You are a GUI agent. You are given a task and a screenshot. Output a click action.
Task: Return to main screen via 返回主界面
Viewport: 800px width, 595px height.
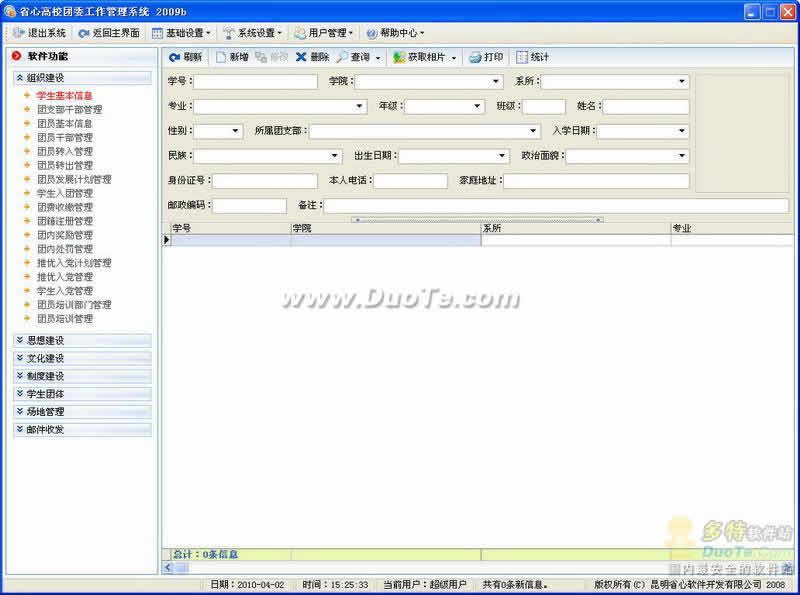tap(84, 33)
